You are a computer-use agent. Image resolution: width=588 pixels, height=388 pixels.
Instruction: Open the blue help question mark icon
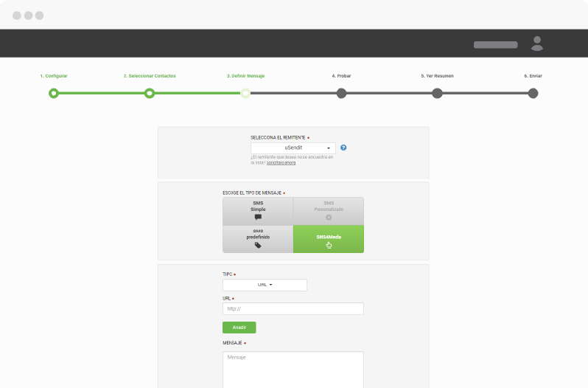343,148
